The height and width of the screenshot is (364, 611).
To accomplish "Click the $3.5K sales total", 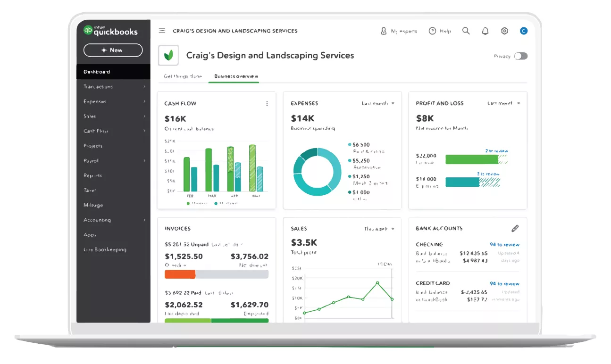I will (304, 243).
